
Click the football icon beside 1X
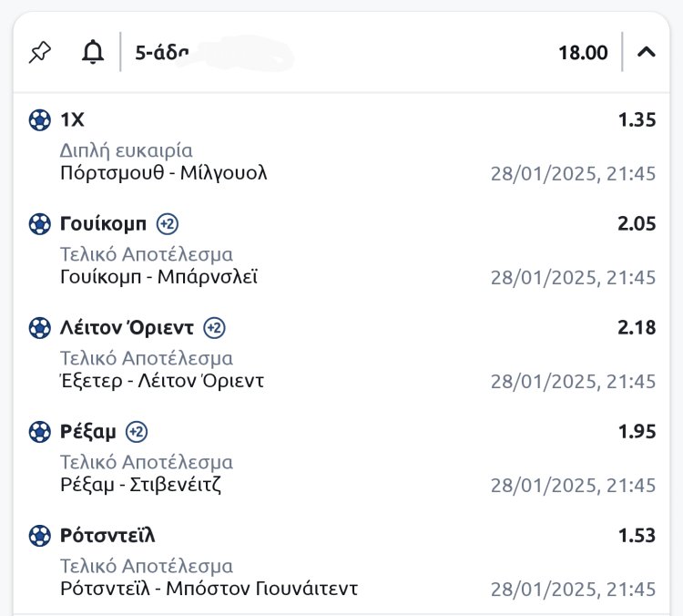click(x=39, y=119)
